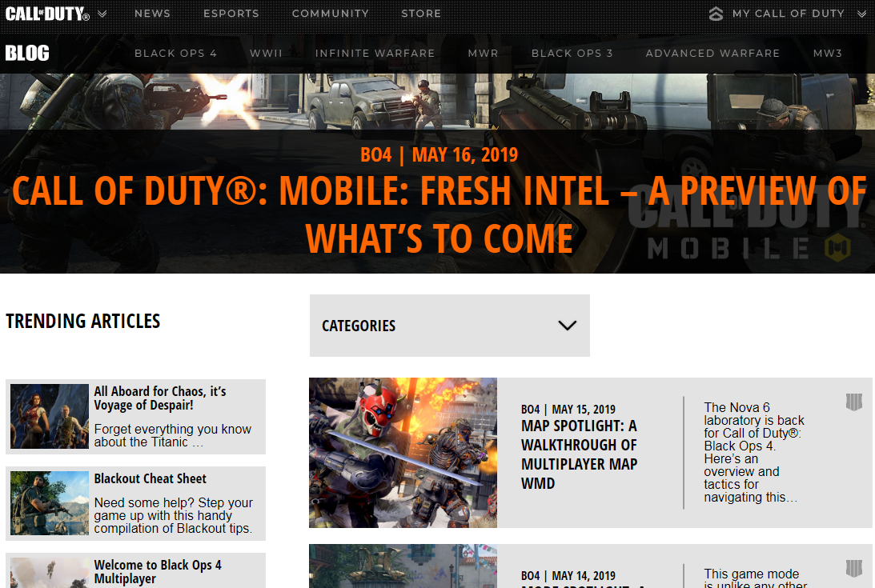Click the 'Need some help? Step your game up' text
This screenshot has height=588, width=875.
point(173,515)
